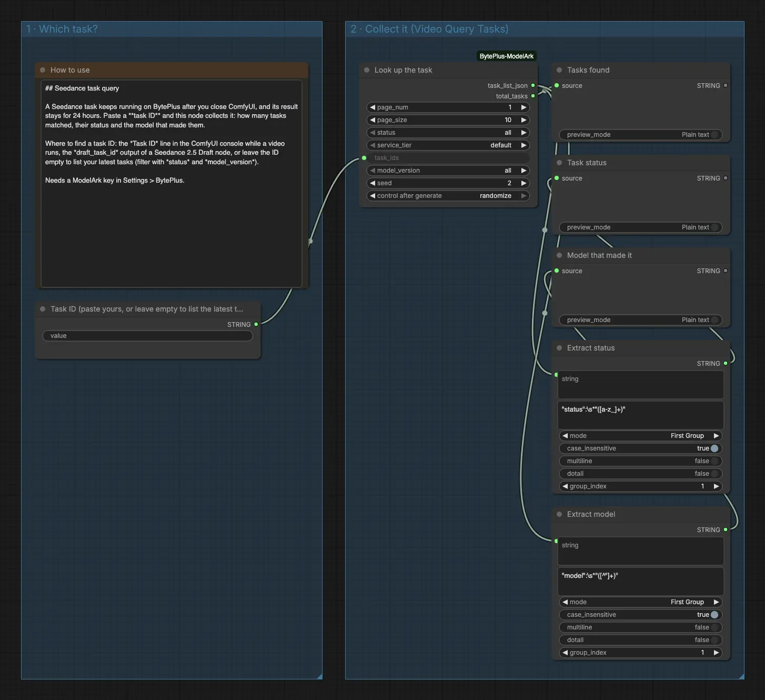
Task: Click the status regex pattern field
Action: [x=640, y=415]
